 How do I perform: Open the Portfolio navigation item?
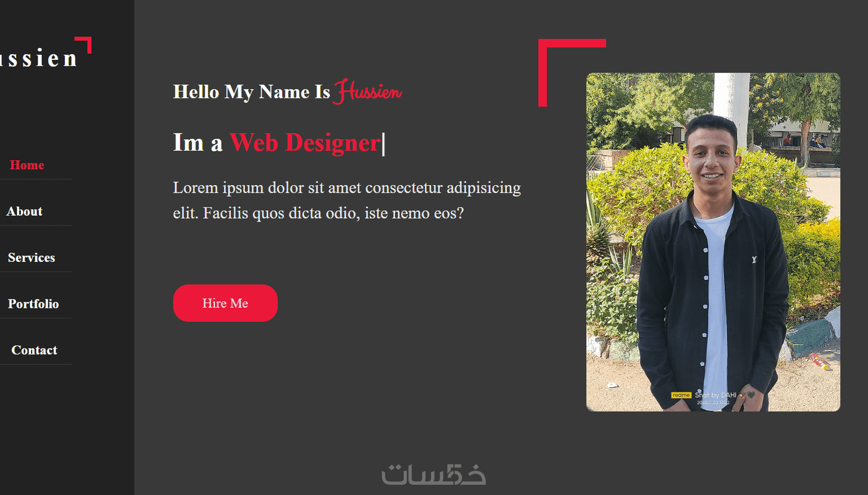[x=33, y=304]
